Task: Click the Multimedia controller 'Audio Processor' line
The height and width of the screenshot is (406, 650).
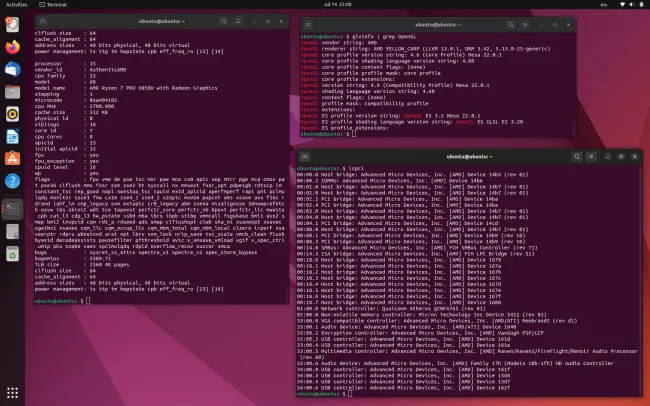Action: (x=467, y=354)
